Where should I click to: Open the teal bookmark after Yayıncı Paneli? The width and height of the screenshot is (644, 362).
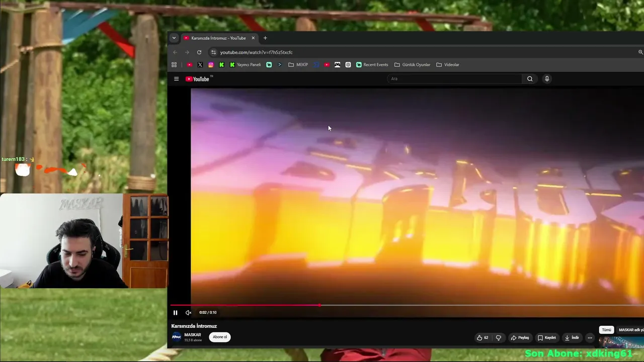click(269, 65)
